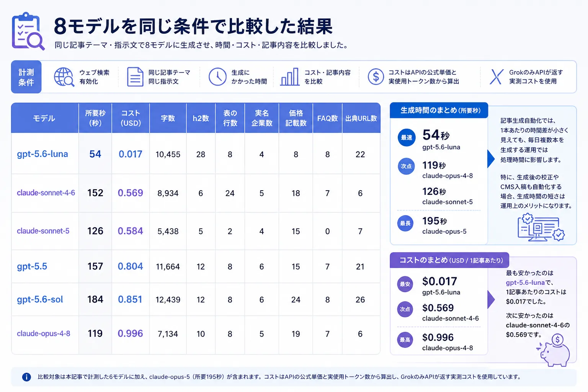Screen dimensions: 588x392
Task: Open gpt-5.6-sol model link in table
Action: (x=40, y=299)
